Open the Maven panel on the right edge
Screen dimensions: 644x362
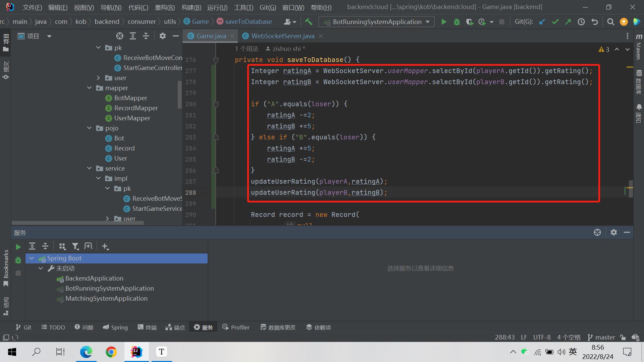pyautogui.click(x=638, y=50)
